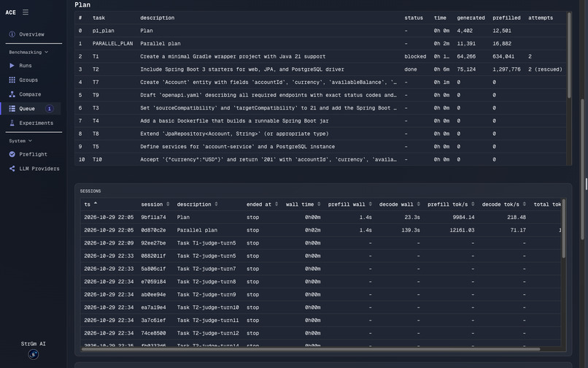Screen dimensions: 588x368
Task: Click the Queue list icon
Action: point(12,109)
